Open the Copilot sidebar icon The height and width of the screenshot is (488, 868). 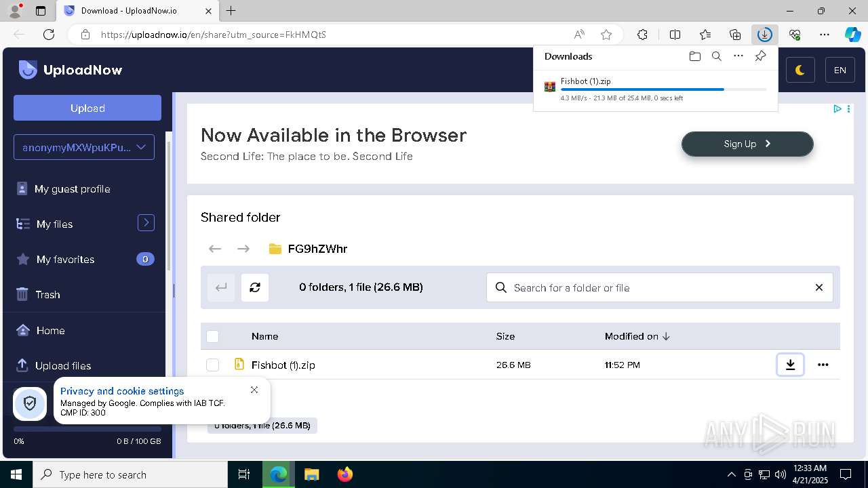pos(852,35)
